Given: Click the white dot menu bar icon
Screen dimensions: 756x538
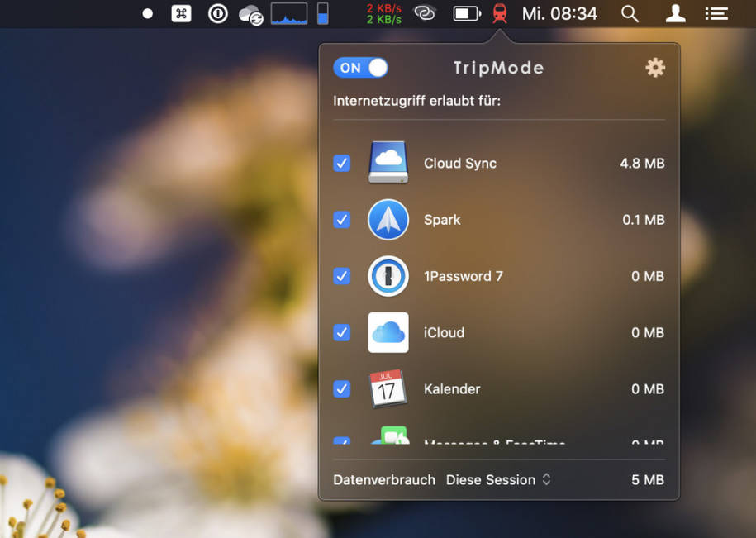Looking at the screenshot, I should pos(148,13).
